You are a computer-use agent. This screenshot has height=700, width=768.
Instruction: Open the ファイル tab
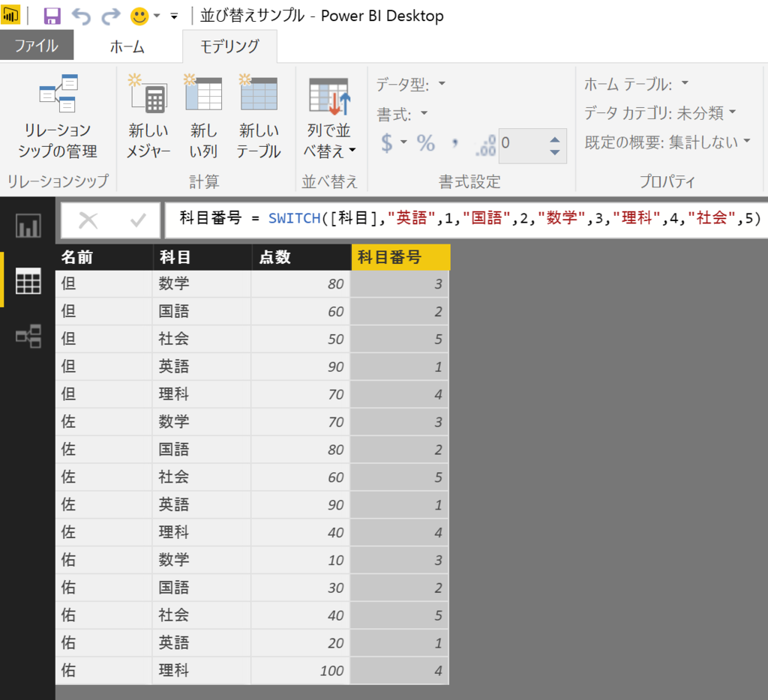click(37, 46)
